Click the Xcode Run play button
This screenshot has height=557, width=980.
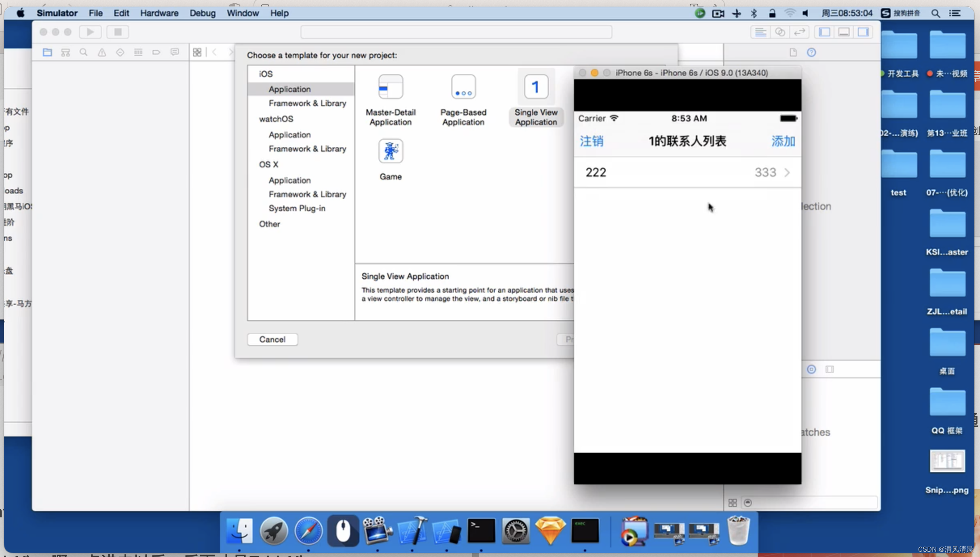point(90,32)
